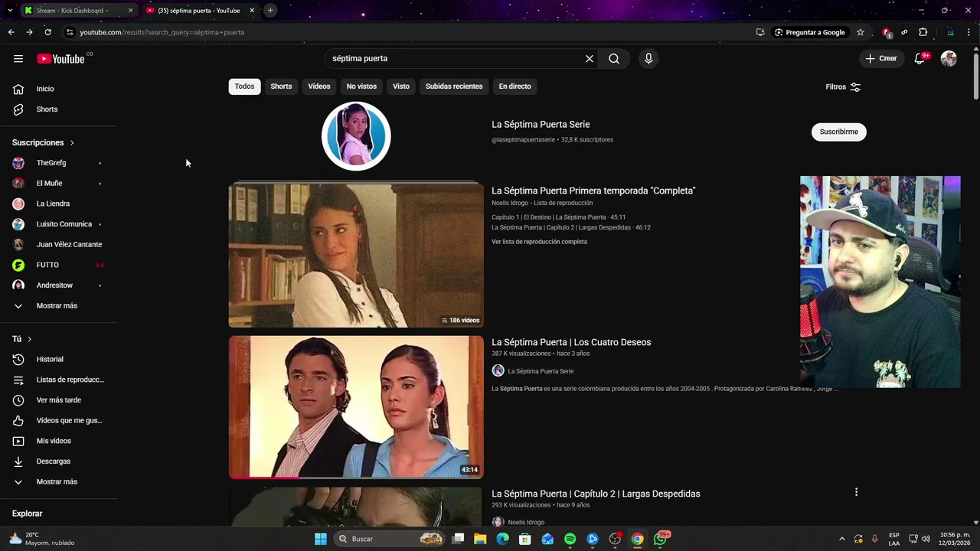Select the No vistos filter chip
The width and height of the screenshot is (980, 551).
point(361,86)
